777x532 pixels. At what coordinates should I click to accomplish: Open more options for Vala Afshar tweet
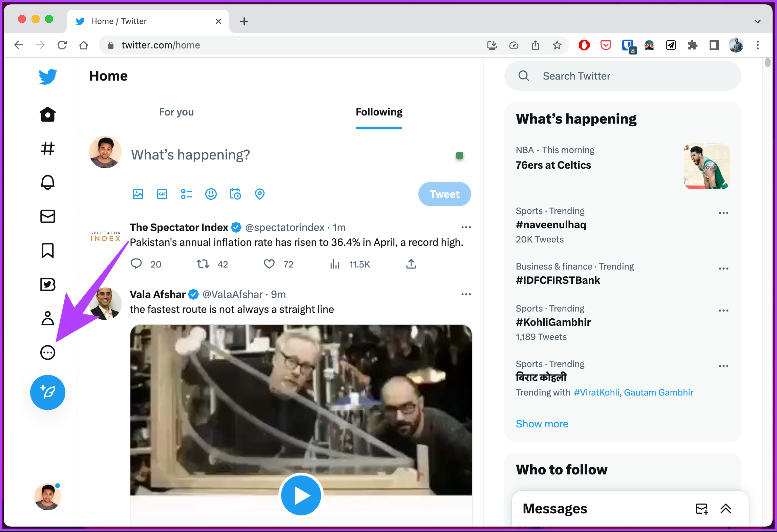(x=466, y=294)
